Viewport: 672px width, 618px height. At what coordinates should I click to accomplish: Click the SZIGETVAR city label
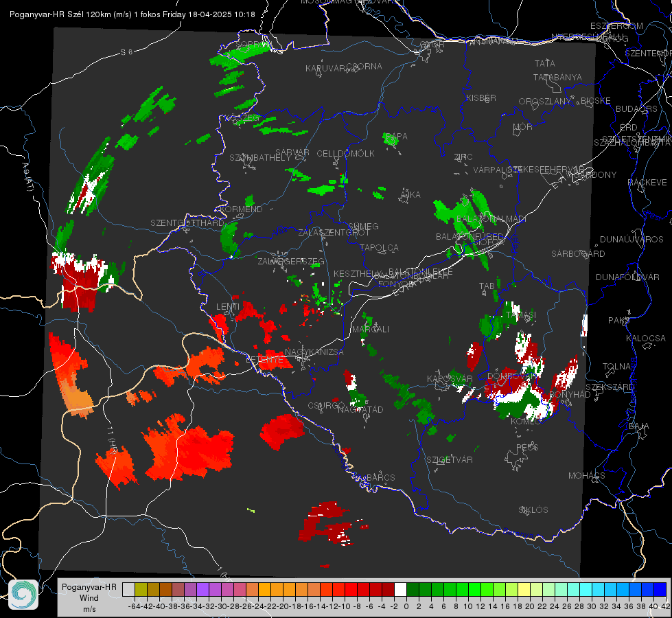pyautogui.click(x=449, y=459)
